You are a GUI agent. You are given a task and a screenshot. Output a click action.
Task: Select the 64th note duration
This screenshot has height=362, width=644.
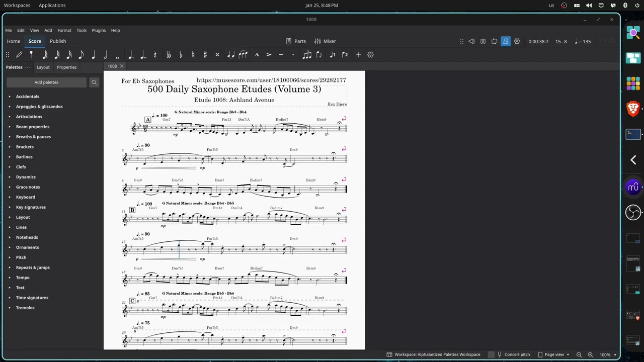click(45, 55)
